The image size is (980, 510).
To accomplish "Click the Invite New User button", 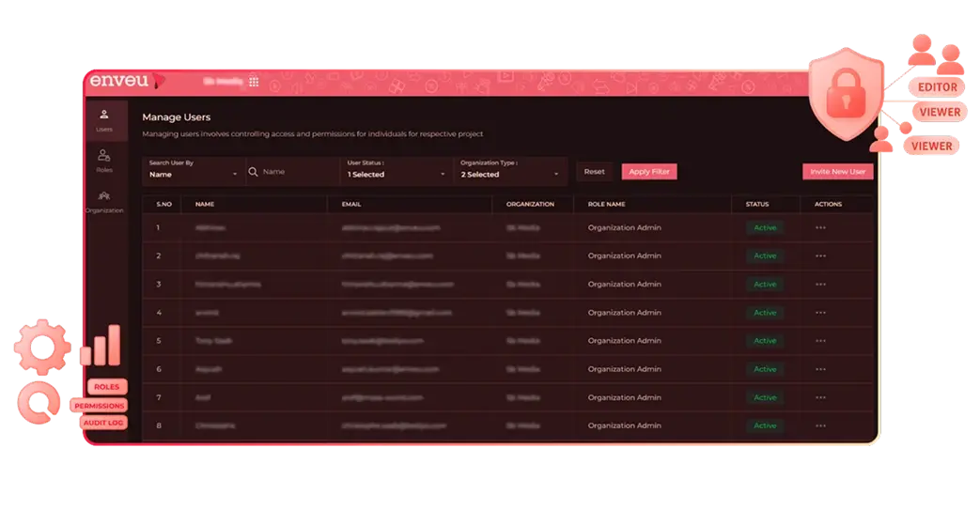I will click(837, 172).
